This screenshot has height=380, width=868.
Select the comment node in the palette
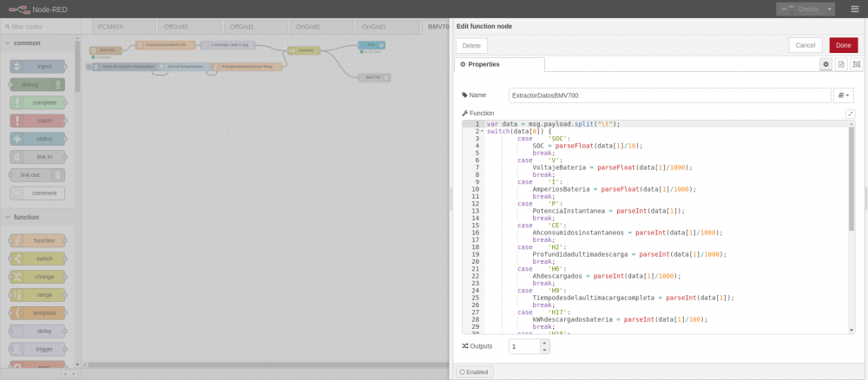coord(37,193)
